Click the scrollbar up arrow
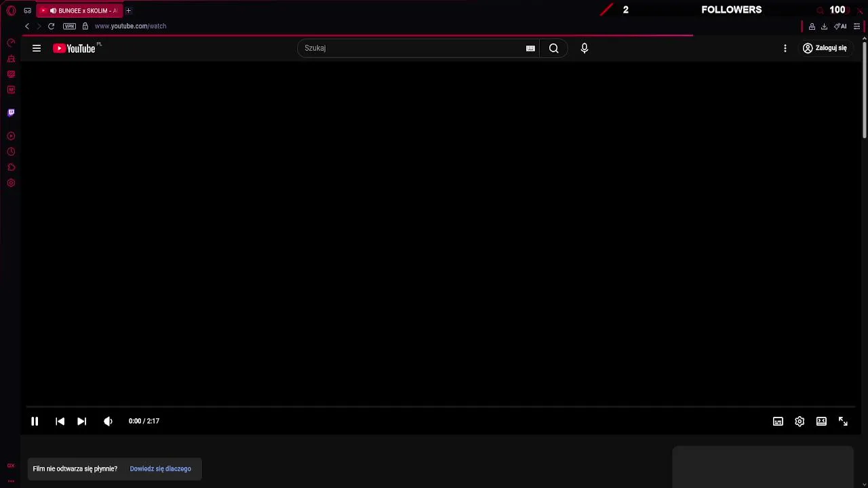Viewport: 868px width, 488px height. (865, 39)
